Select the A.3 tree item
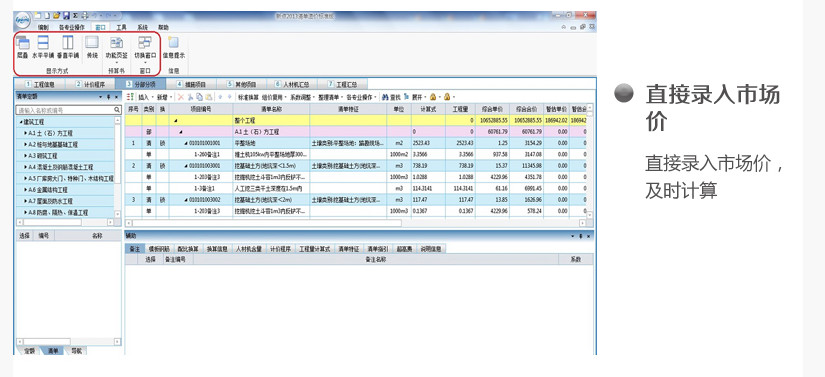 click(x=43, y=156)
